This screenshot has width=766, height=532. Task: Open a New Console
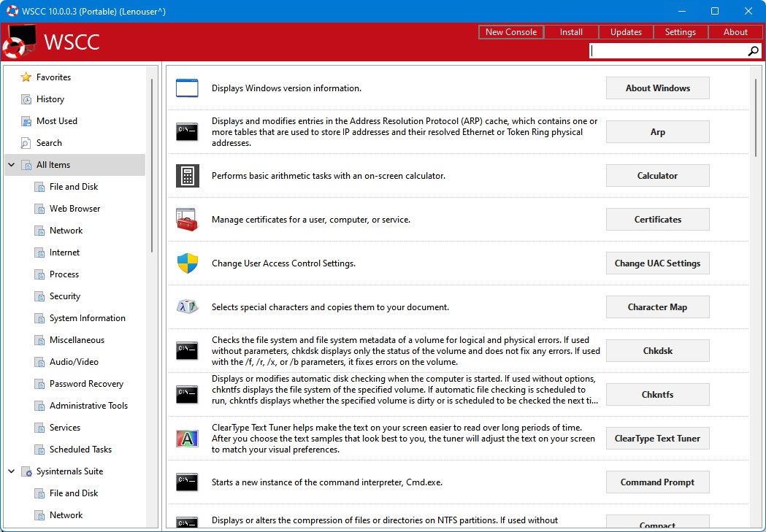511,31
